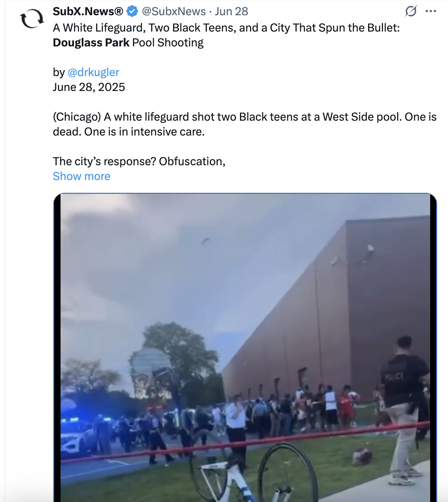This screenshot has width=448, height=502.
Task: Open the SubX.News® display name
Action: [88, 12]
